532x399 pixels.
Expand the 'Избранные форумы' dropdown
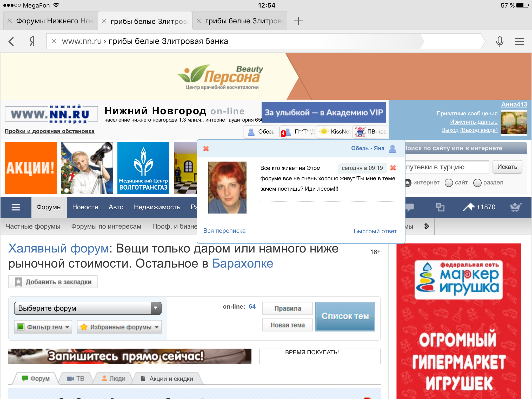click(119, 327)
